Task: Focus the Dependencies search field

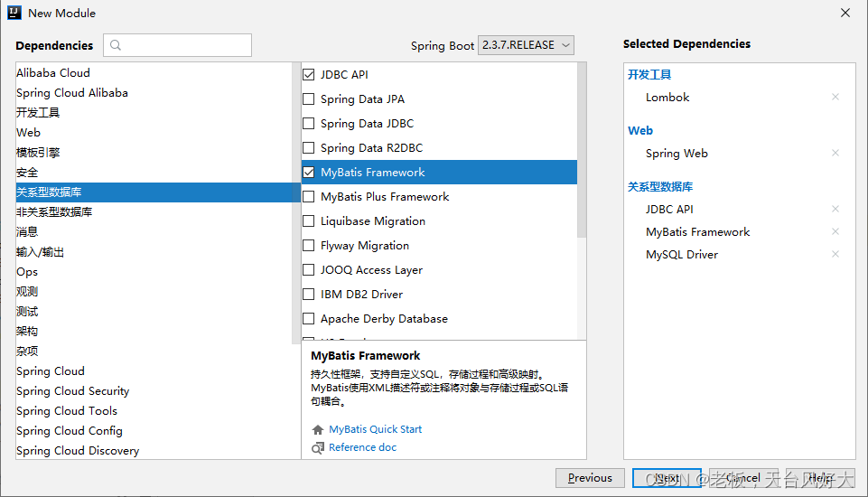Action: tap(177, 45)
